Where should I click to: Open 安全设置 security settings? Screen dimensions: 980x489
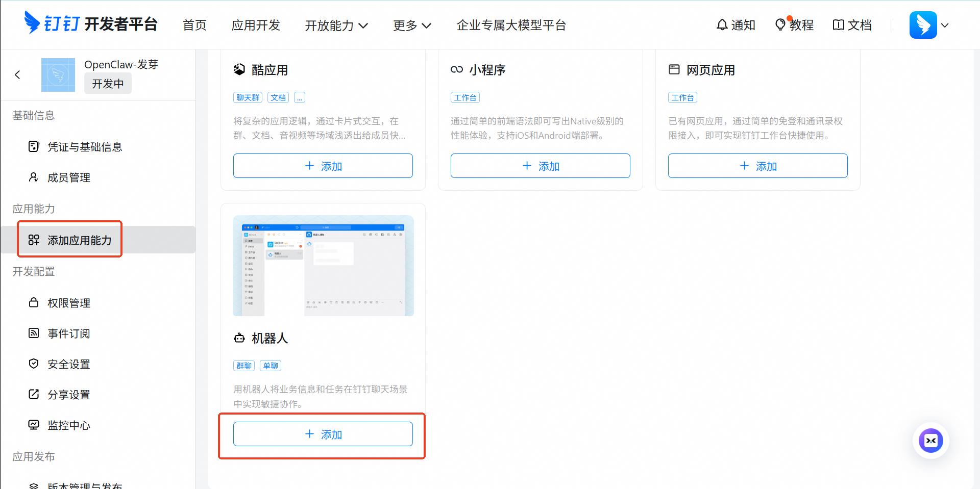click(68, 364)
